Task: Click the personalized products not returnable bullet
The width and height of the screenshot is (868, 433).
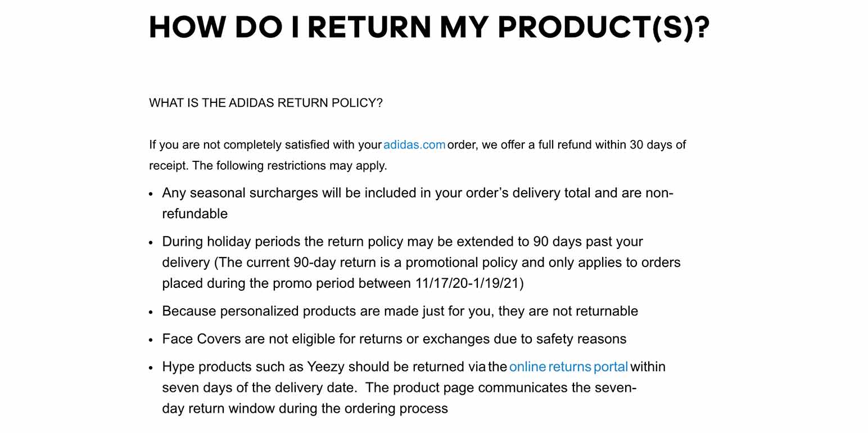Action: (x=400, y=312)
